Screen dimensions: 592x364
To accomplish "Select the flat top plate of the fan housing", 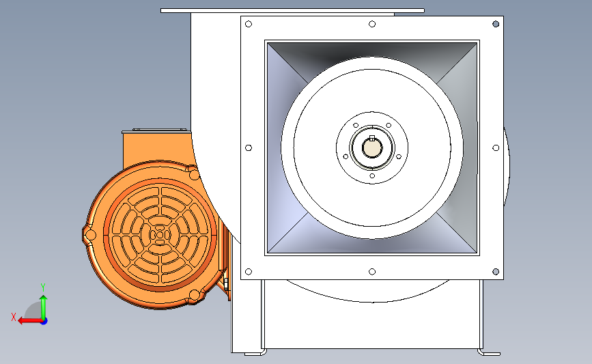I will tap(293, 10).
